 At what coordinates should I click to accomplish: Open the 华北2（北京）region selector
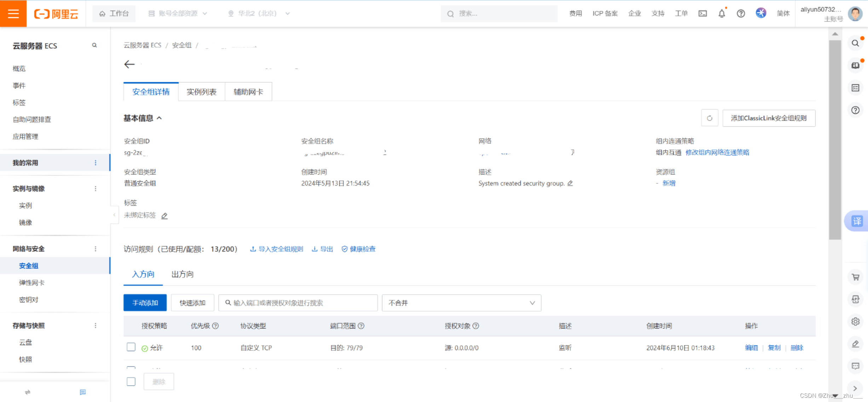point(258,13)
